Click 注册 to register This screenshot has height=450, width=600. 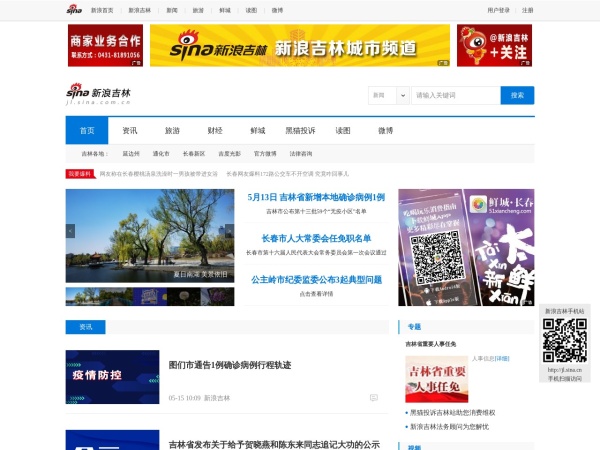click(527, 10)
